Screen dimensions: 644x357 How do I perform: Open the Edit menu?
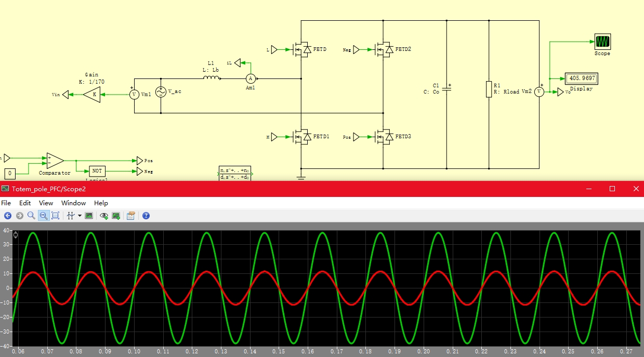pyautogui.click(x=25, y=203)
